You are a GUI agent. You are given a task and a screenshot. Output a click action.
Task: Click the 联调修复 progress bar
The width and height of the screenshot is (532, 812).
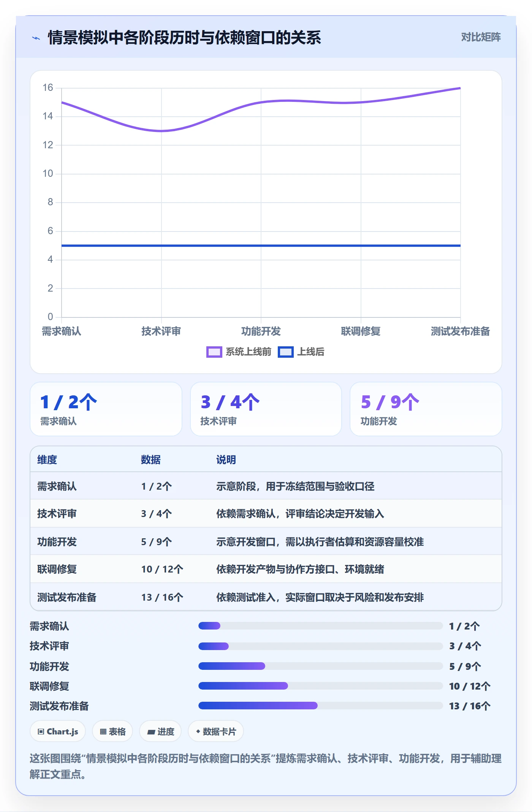[320, 686]
